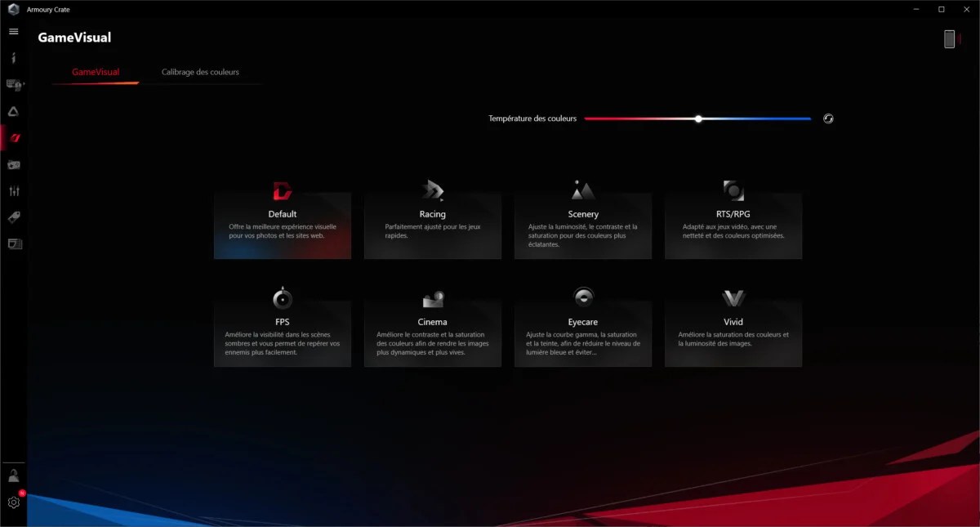Select the Vivid mode title

tap(733, 322)
